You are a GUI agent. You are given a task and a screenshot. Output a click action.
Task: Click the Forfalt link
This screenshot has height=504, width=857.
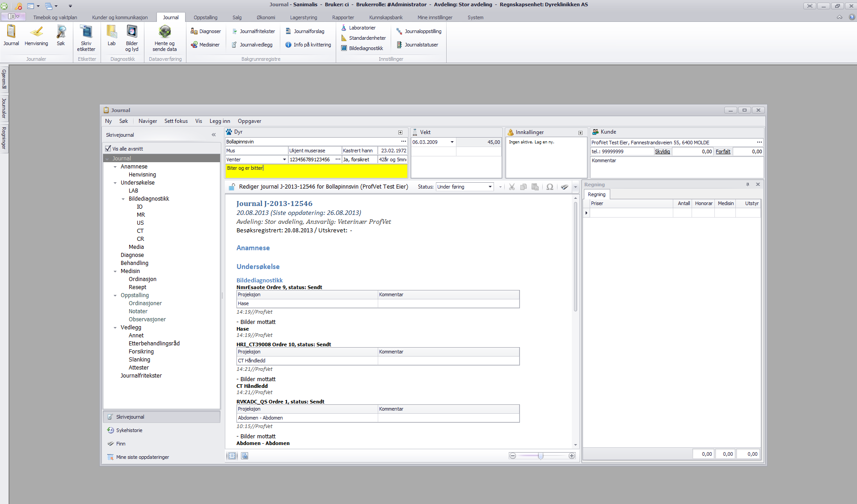click(x=723, y=151)
